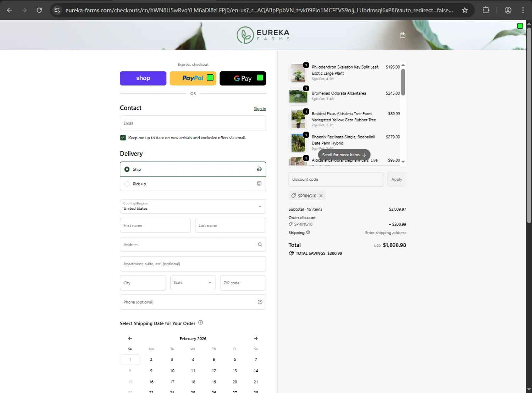Click 'Enter shipping address' text

(386, 233)
